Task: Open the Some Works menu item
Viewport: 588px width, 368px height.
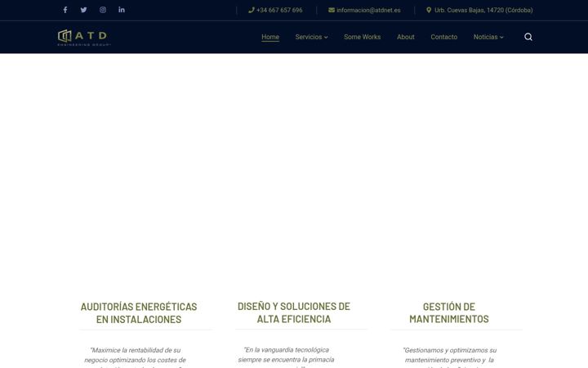Action: [363, 37]
